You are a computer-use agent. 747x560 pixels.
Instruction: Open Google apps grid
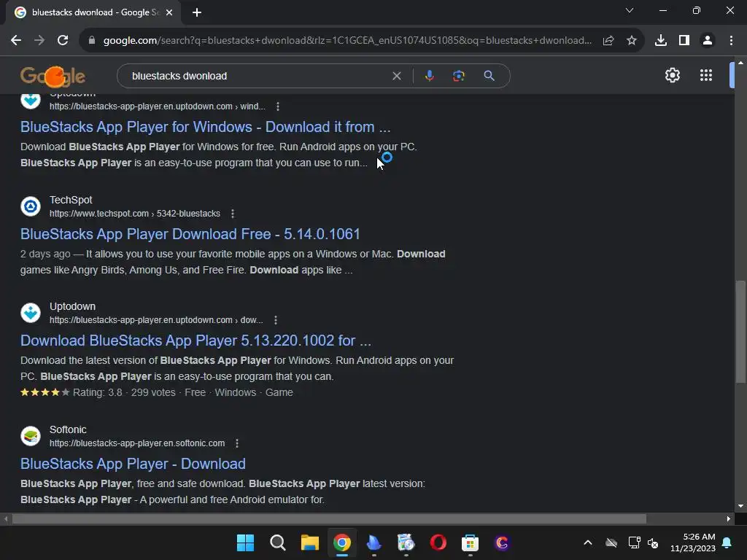tap(706, 75)
